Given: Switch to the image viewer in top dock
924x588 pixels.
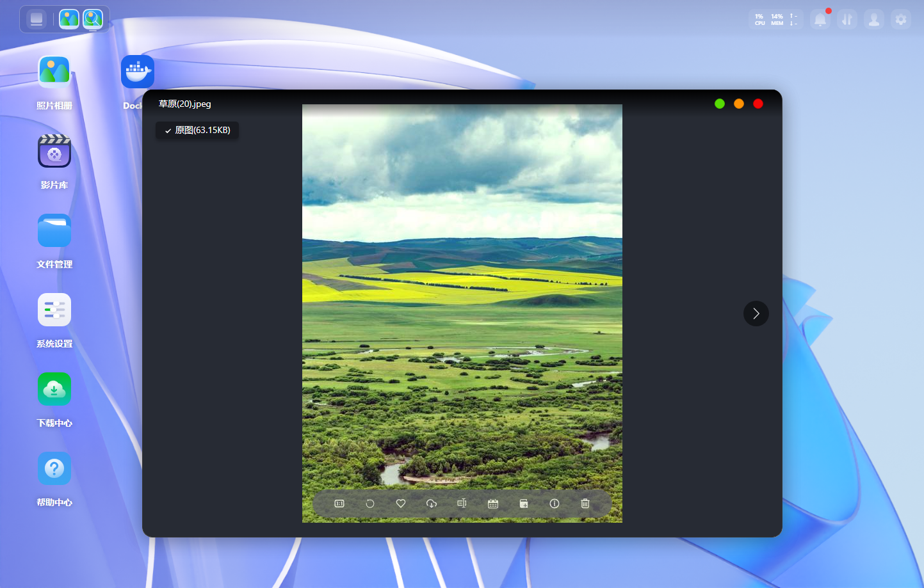Looking at the screenshot, I should [93, 19].
